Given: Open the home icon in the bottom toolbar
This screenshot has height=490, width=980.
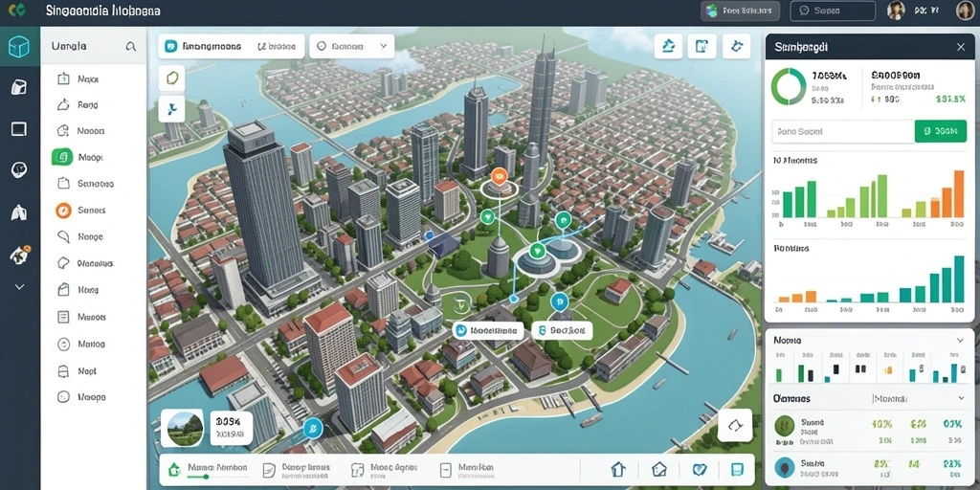Looking at the screenshot, I should 618,469.
